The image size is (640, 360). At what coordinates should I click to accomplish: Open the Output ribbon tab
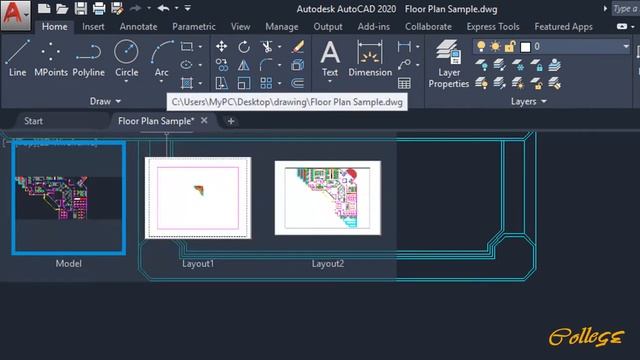pyautogui.click(x=328, y=27)
